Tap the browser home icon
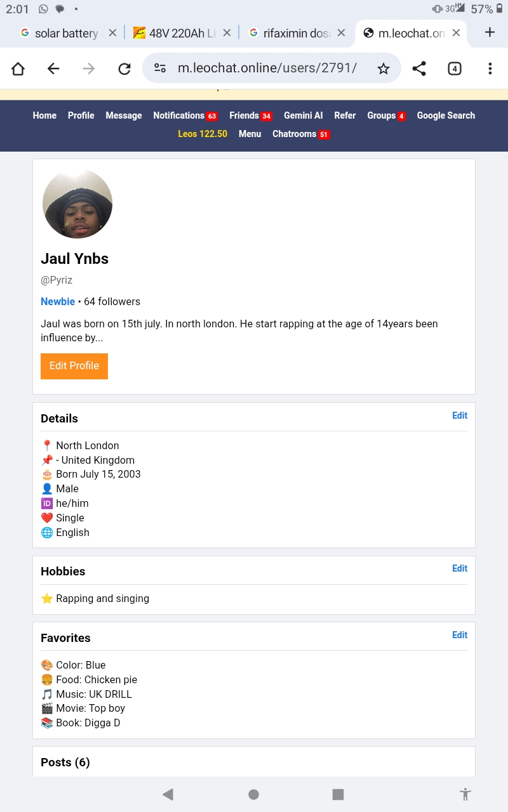 (x=18, y=69)
